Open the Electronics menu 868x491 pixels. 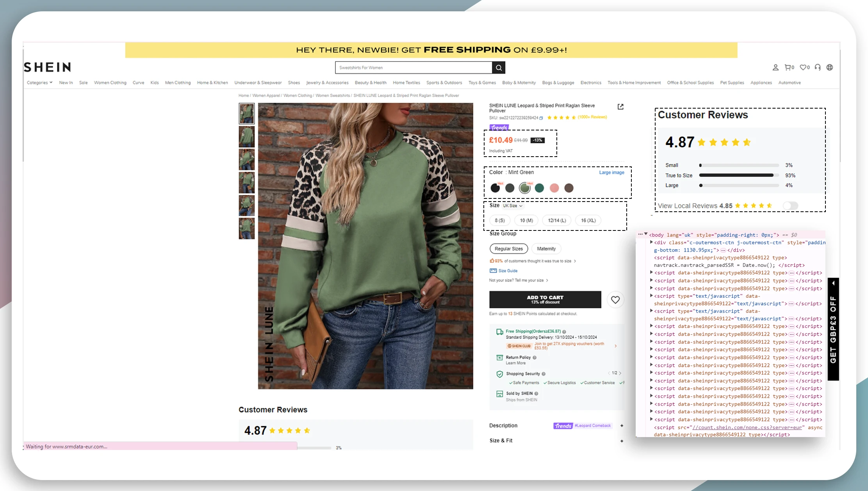point(590,83)
